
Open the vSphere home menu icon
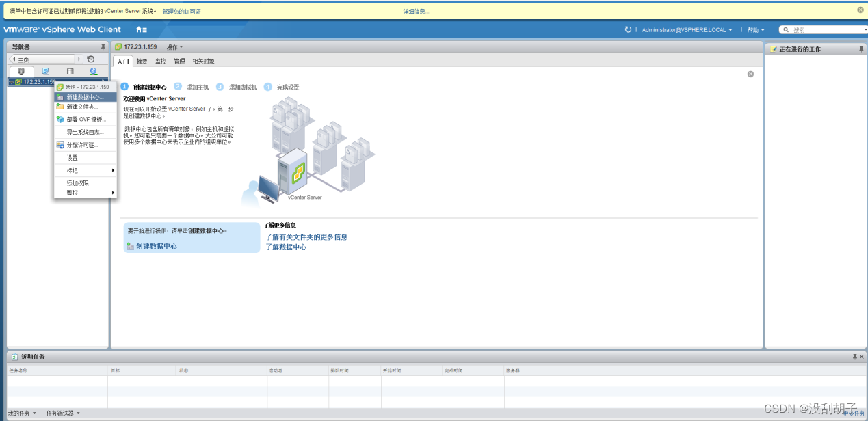pos(142,29)
